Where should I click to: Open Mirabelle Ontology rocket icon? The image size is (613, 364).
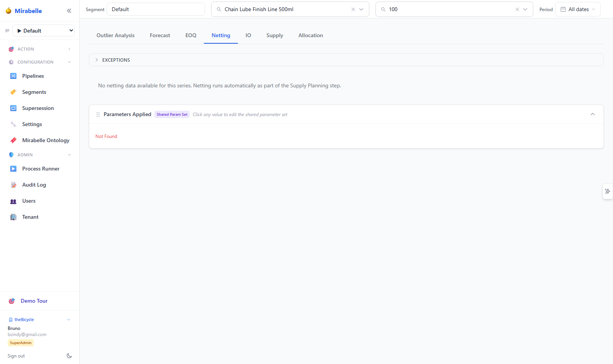[x=13, y=140]
